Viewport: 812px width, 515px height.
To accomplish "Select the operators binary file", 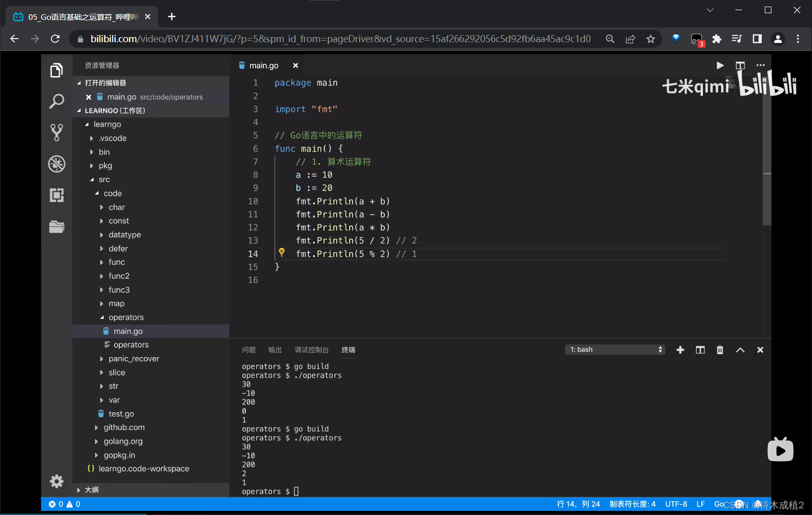I will click(131, 345).
